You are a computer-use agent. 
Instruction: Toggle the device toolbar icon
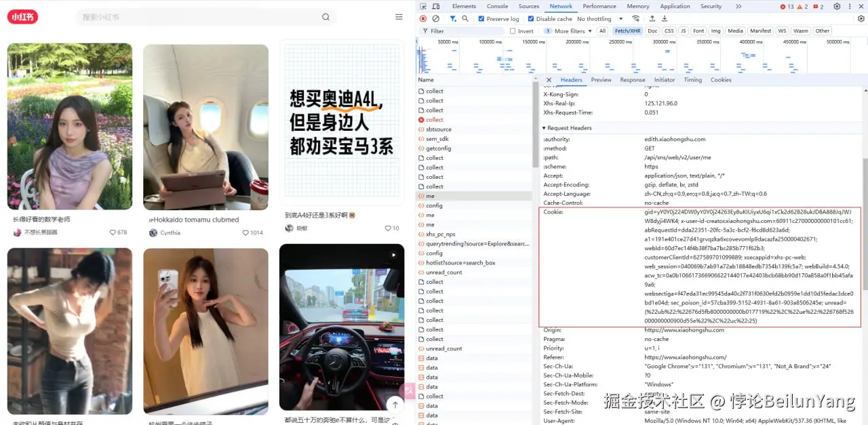point(435,6)
